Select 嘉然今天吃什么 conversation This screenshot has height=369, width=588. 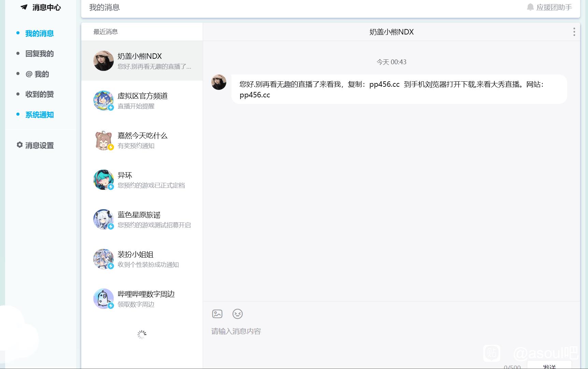142,140
